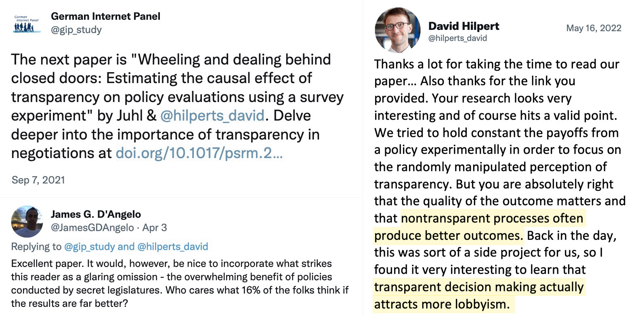This screenshot has height=325, width=644.
Task: Open the @hilperts_david handle under David Hilpert
Action: pyautogui.click(x=457, y=38)
